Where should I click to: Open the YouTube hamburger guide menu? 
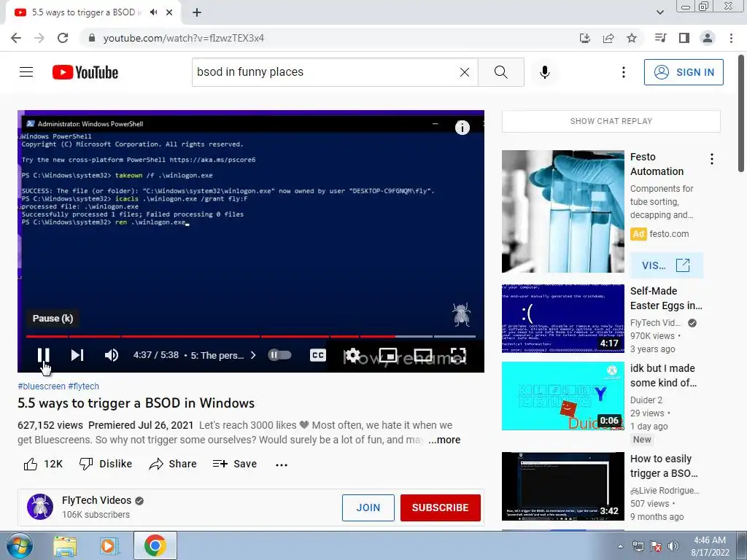point(26,72)
